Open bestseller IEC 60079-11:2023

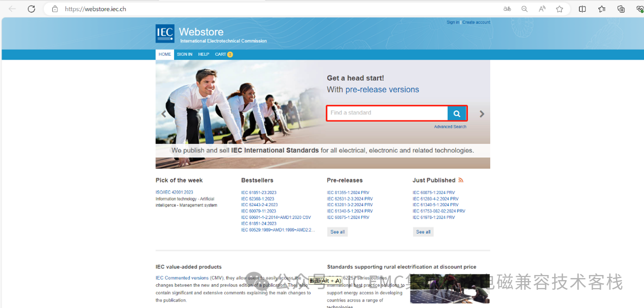click(259, 211)
